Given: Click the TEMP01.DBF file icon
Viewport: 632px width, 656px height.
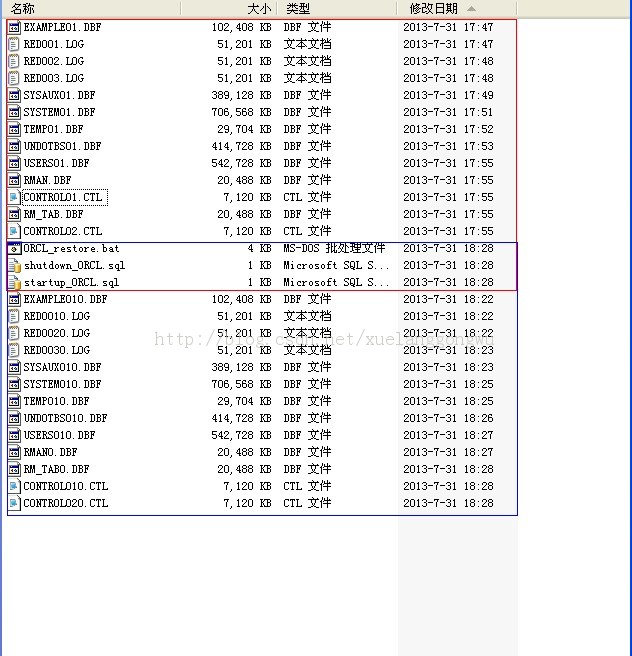Looking at the screenshot, I should [x=14, y=129].
